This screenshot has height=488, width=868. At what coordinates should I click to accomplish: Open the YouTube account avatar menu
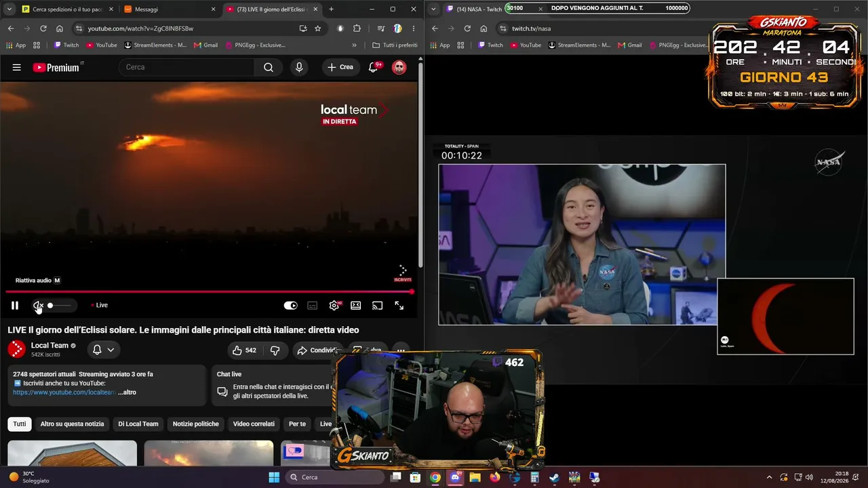[399, 67]
